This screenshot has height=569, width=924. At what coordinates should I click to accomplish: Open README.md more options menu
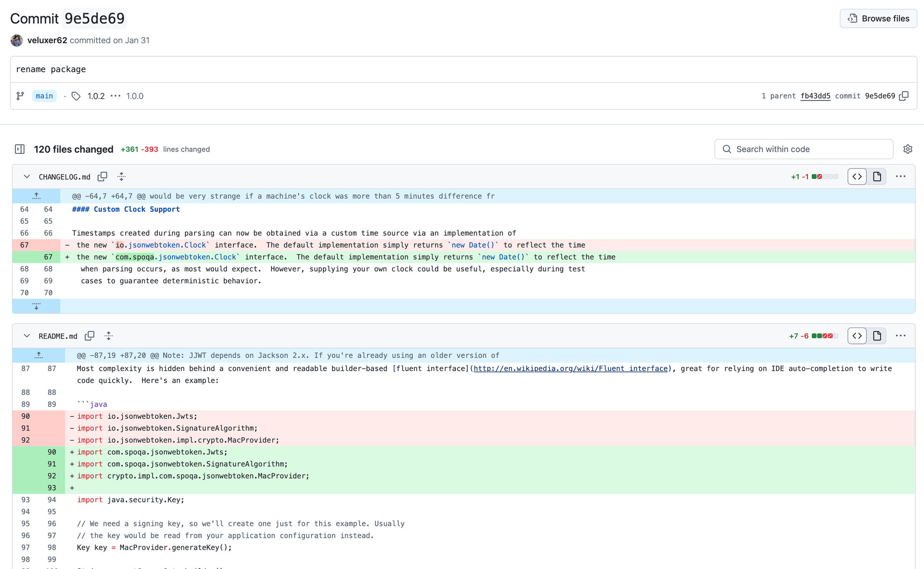[x=901, y=336]
